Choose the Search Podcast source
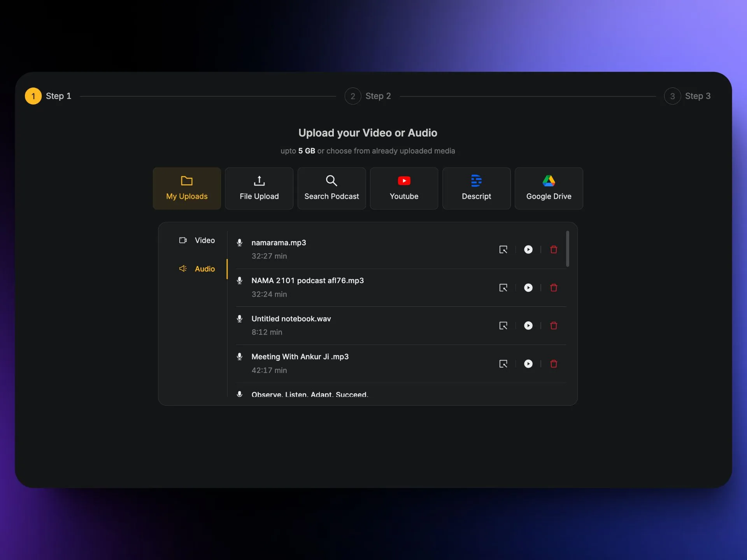Screen dimensions: 747x560 pos(331,188)
